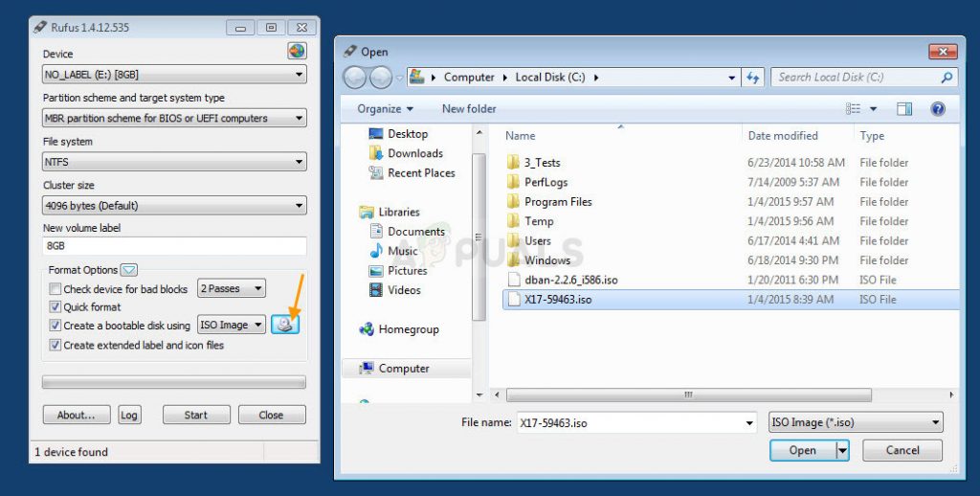The height and width of the screenshot is (496, 980).
Task: Click the Cancel button in Open dialog
Action: [902, 450]
